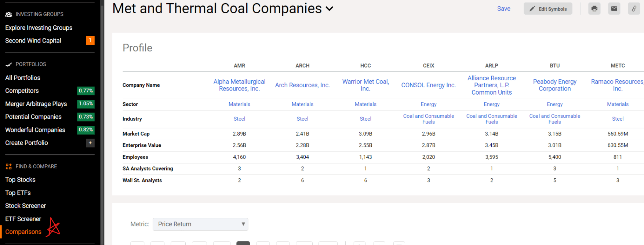Click CEIX's Coal and Consumable Fuels industry link

click(x=428, y=119)
